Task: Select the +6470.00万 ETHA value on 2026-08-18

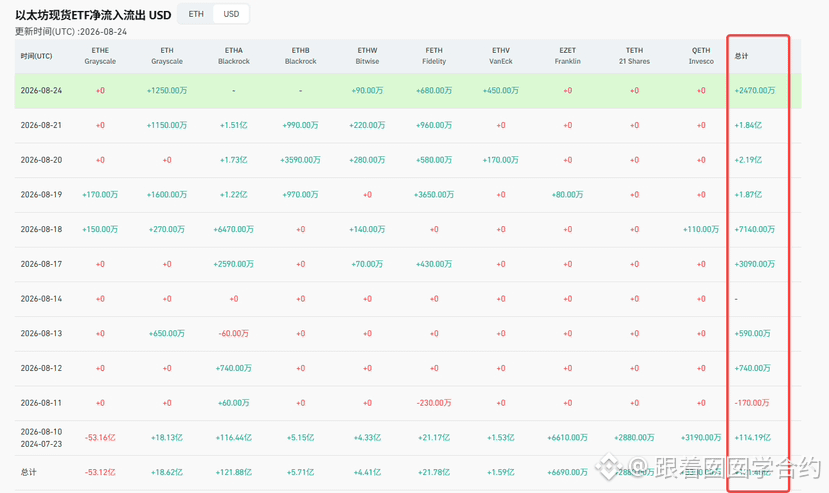Action: [x=234, y=230]
